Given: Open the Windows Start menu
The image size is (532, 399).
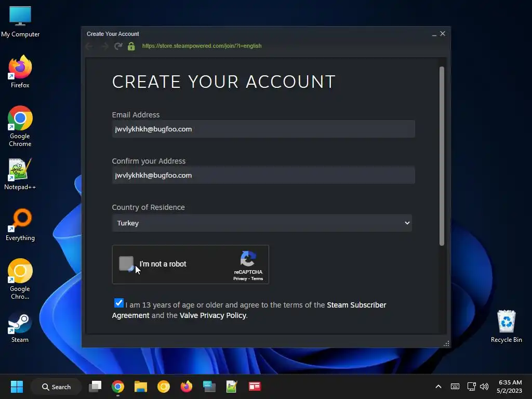Looking at the screenshot, I should pos(17,387).
